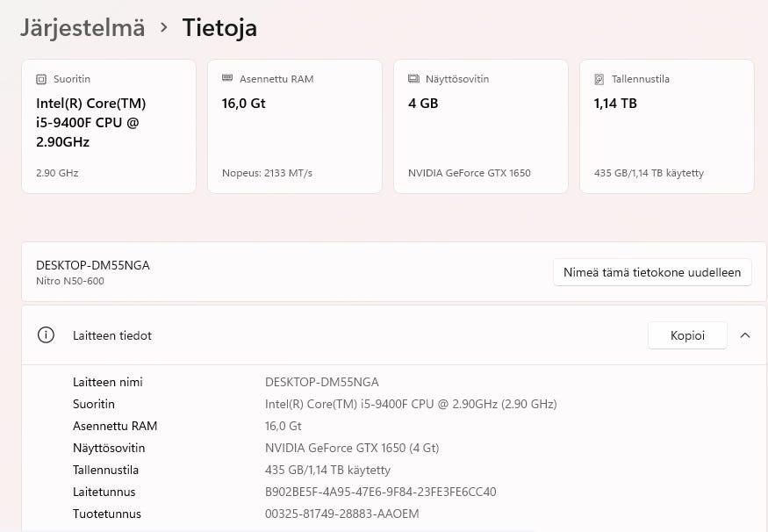Click the DESKTOP-DM55NGA name above Nitro N50-600
The image size is (768, 532).
point(92,265)
